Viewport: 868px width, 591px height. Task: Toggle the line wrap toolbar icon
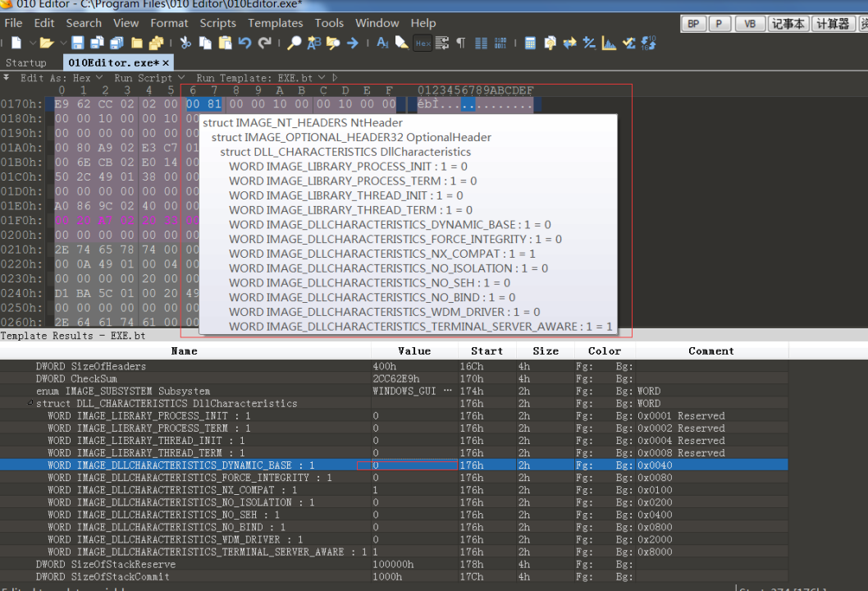pyautogui.click(x=442, y=43)
